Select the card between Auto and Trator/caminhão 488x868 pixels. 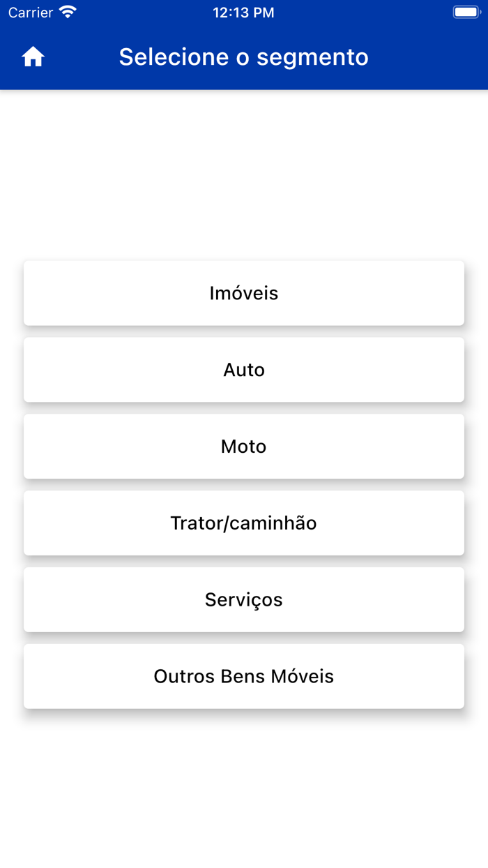point(244,446)
